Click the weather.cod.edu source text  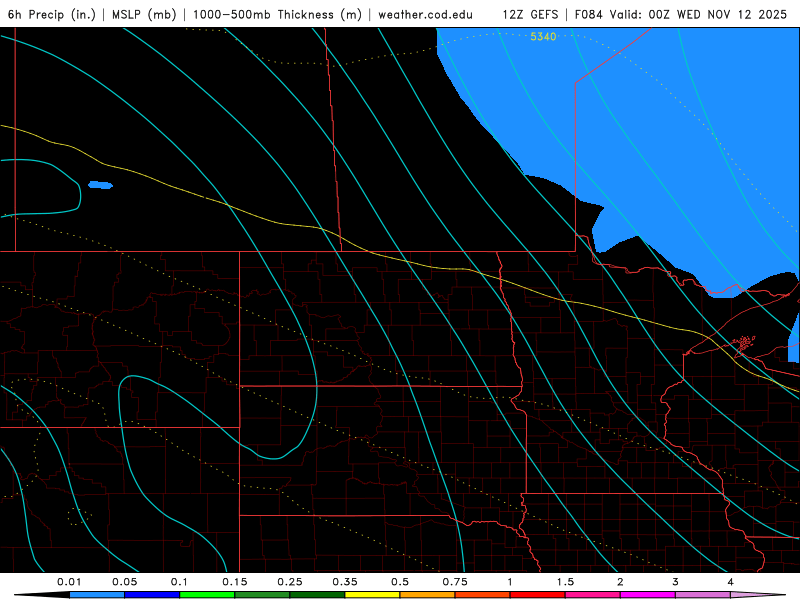click(426, 14)
